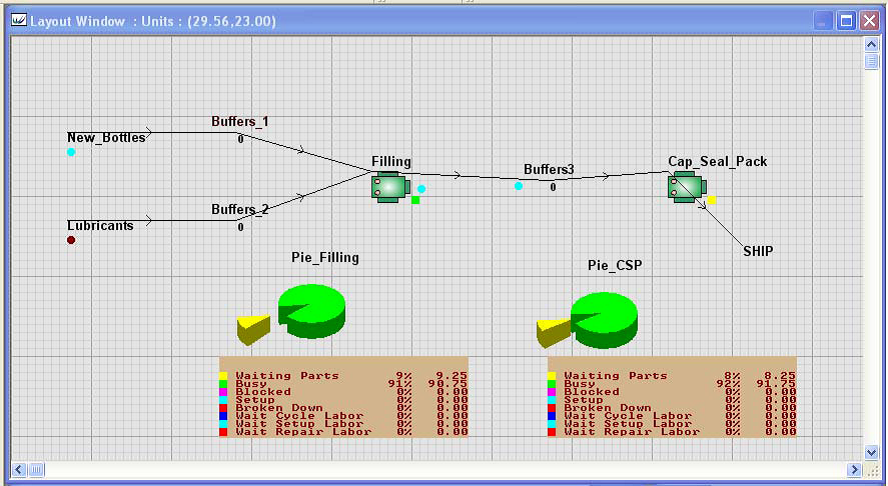Click the green Busy swatch in CSP legend
Viewport: 888px width, 486px height.
tap(552, 384)
